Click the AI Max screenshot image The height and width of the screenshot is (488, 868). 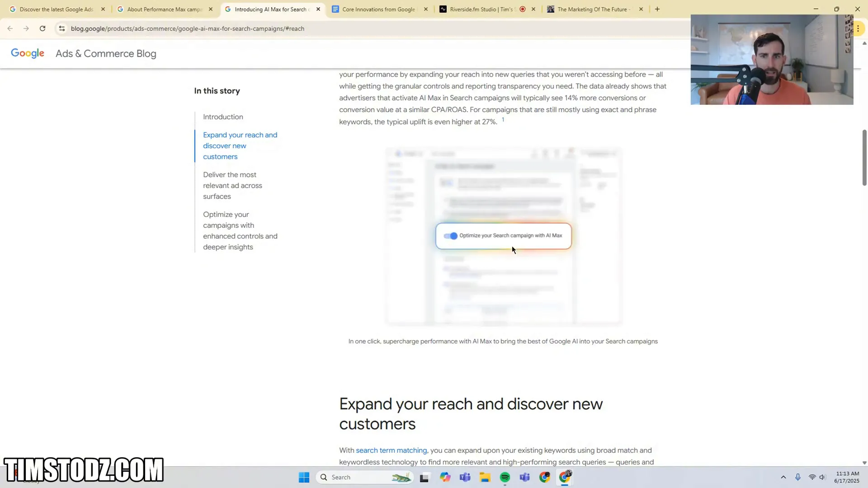coord(504,236)
